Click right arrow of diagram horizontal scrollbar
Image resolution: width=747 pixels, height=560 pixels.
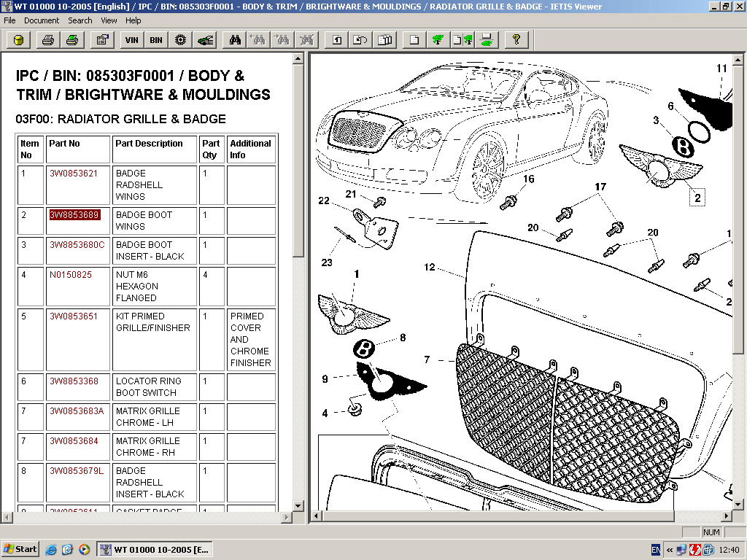tap(727, 516)
